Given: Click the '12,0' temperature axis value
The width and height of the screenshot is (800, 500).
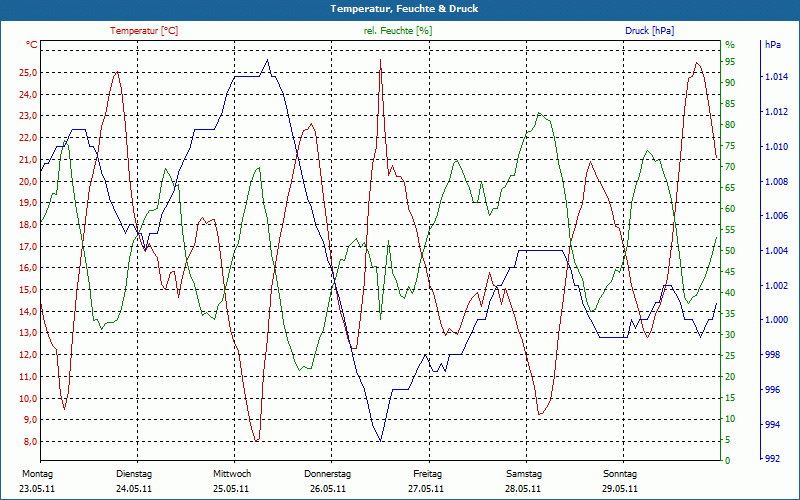Looking at the screenshot, I should click(28, 355).
